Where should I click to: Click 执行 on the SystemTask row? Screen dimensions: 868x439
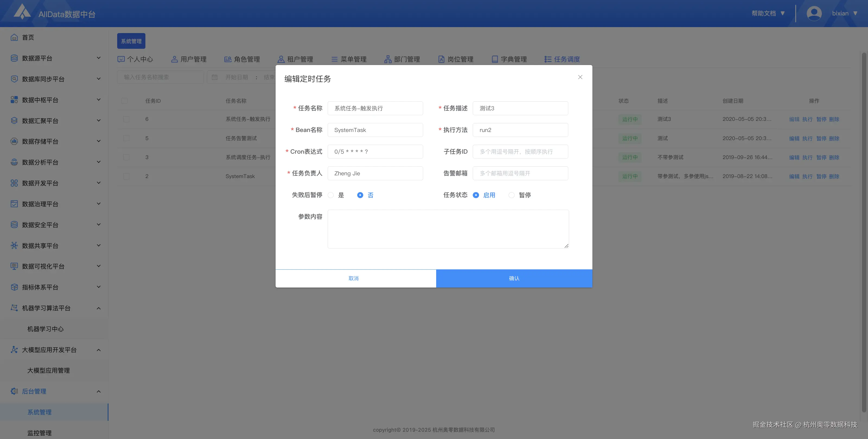807,176
